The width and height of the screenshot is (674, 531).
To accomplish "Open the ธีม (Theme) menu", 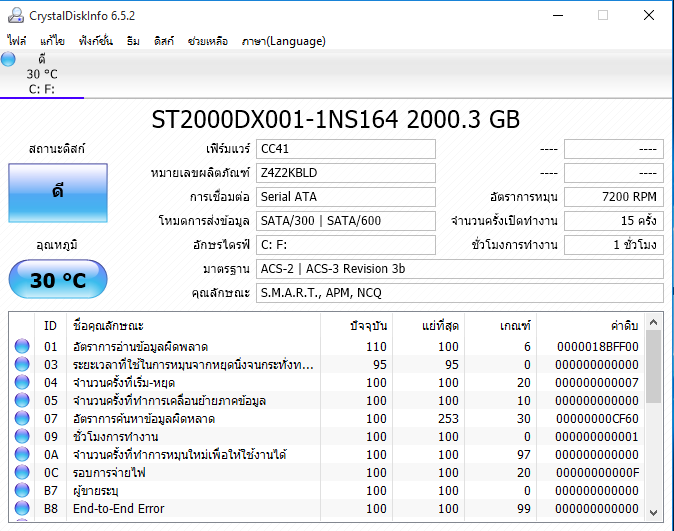I will (x=133, y=41).
